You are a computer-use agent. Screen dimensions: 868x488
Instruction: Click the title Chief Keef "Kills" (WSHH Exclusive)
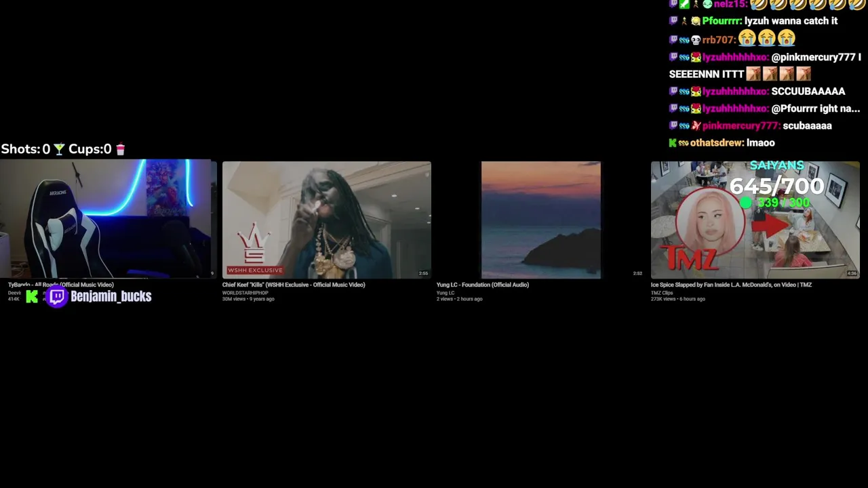[x=294, y=285]
